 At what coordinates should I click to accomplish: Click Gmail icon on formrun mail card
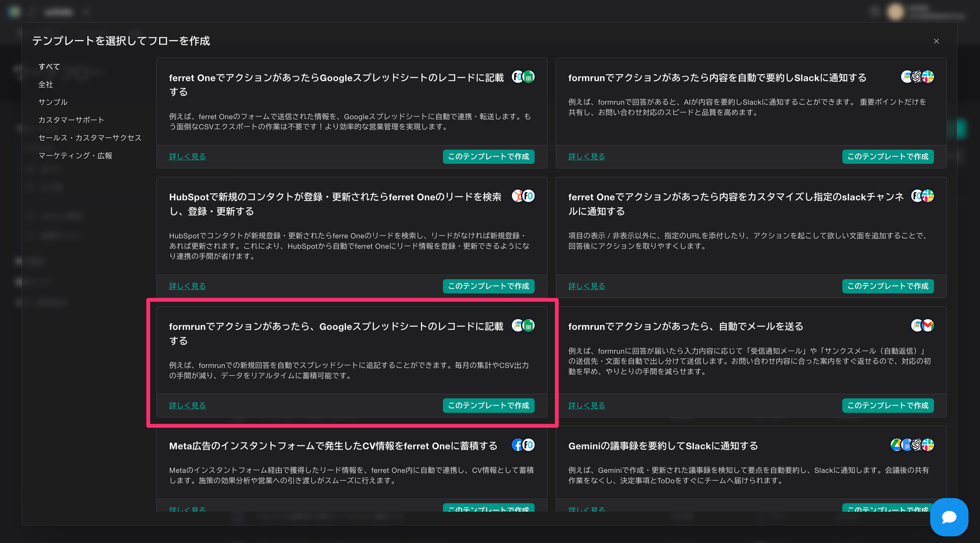tap(928, 326)
